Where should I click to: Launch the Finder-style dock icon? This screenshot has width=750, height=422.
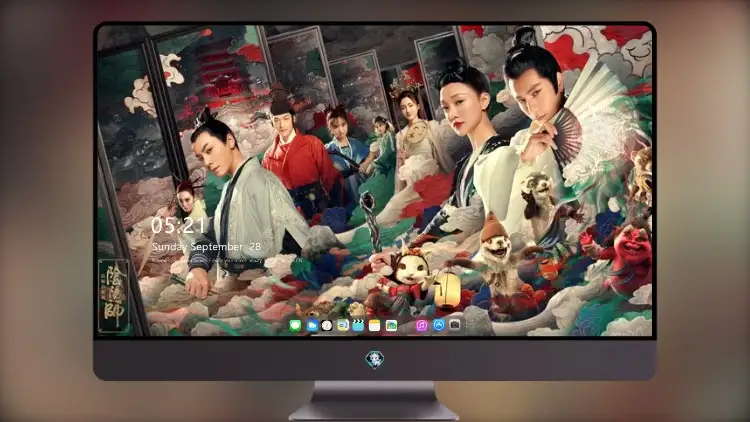point(343,326)
